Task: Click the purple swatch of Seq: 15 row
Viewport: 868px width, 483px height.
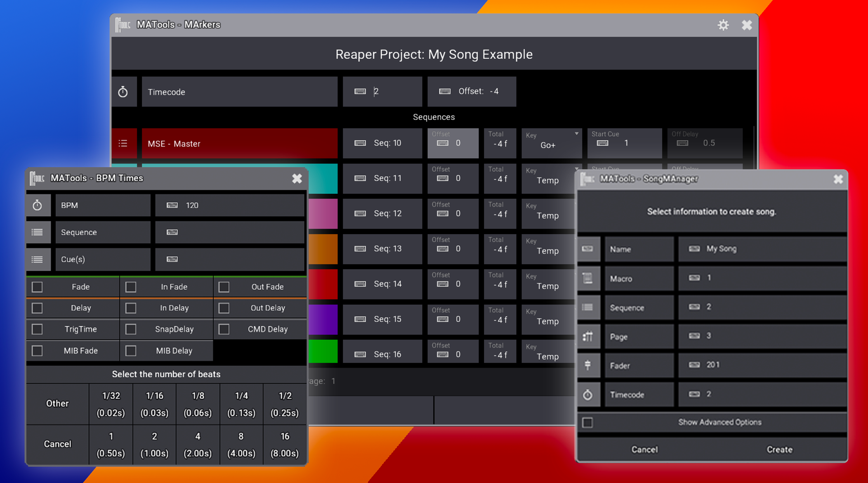Action: (x=323, y=319)
